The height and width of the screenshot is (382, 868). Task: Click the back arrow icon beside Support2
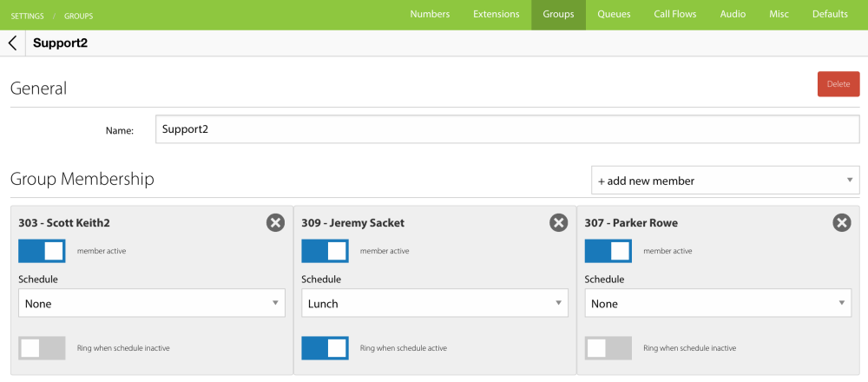coord(12,43)
